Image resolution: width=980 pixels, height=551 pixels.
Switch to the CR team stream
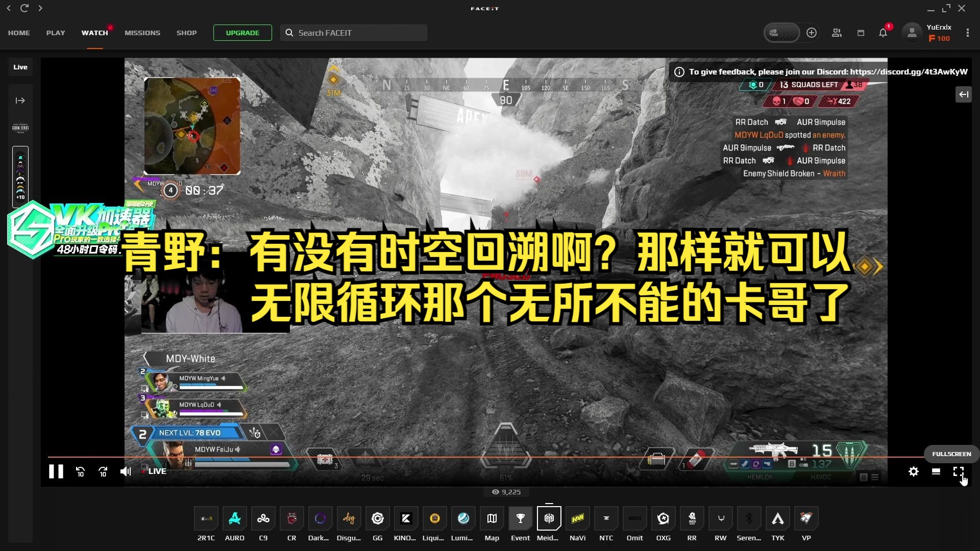pyautogui.click(x=292, y=518)
